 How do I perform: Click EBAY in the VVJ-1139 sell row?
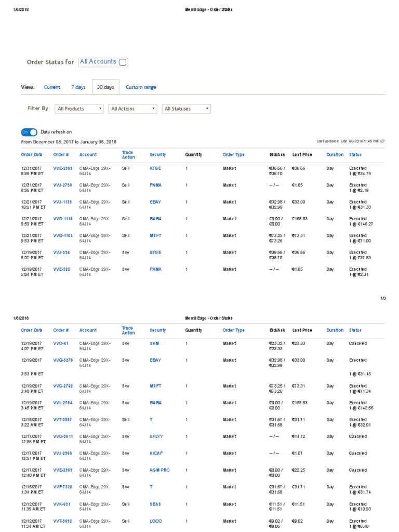[x=155, y=202]
